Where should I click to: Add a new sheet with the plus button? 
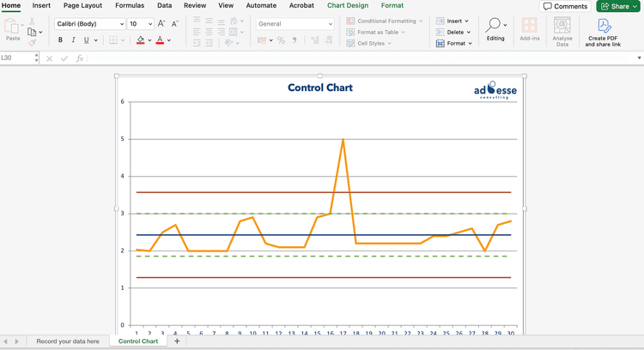point(177,341)
